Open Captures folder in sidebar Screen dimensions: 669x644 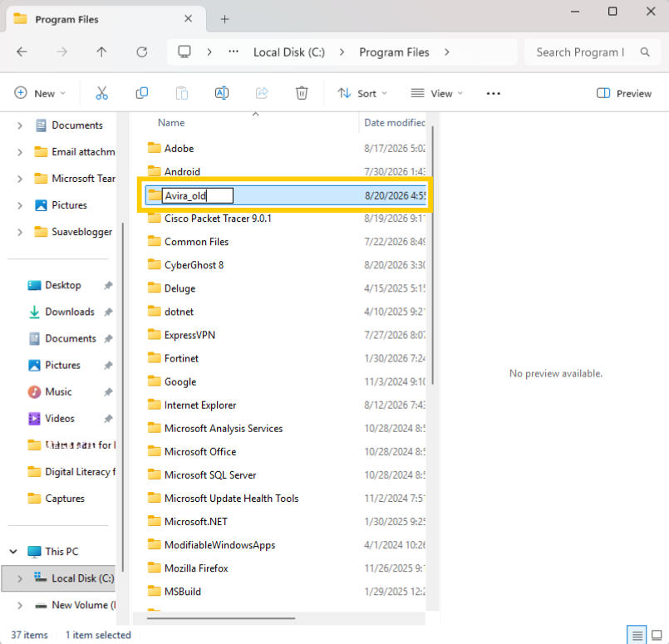pos(65,499)
